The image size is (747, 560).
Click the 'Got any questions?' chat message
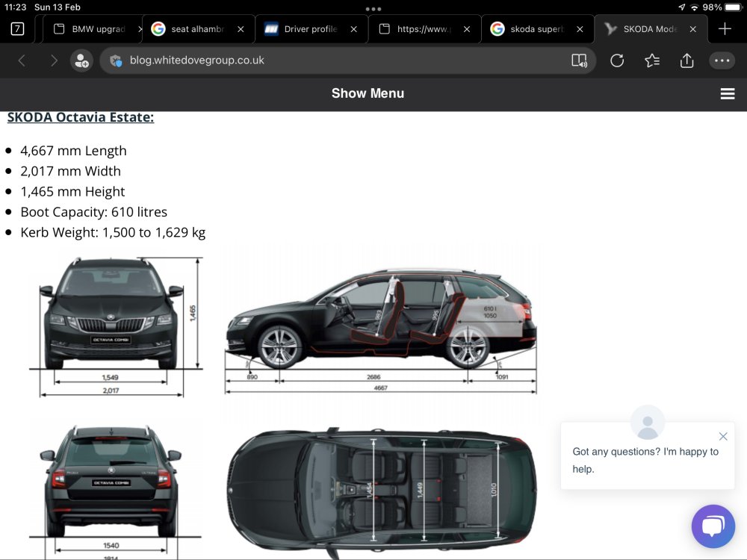tap(645, 460)
